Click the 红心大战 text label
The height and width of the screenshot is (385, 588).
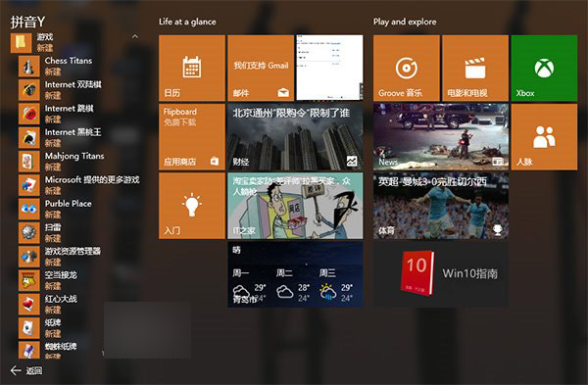click(x=61, y=299)
